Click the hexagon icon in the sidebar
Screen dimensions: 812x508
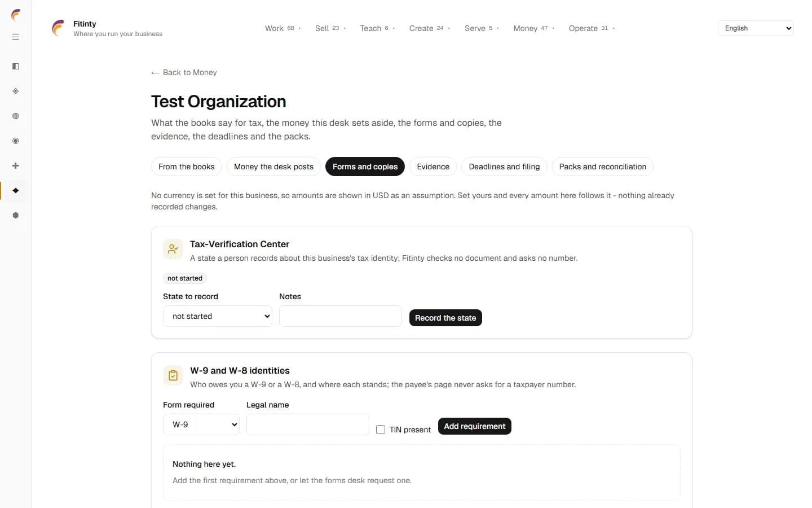tap(16, 216)
